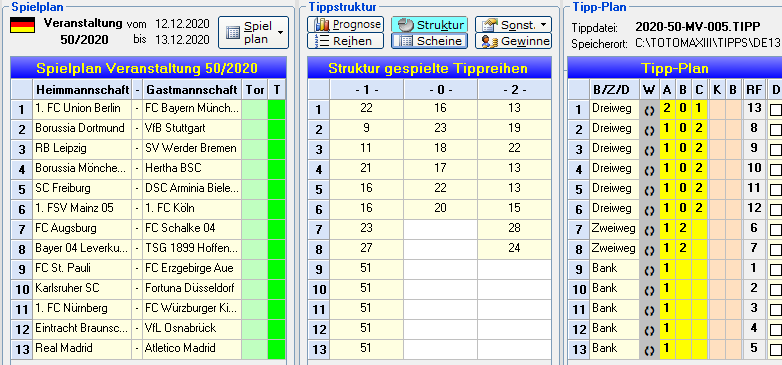782x365 pixels.
Task: Open the Scheine view
Action: [x=429, y=41]
